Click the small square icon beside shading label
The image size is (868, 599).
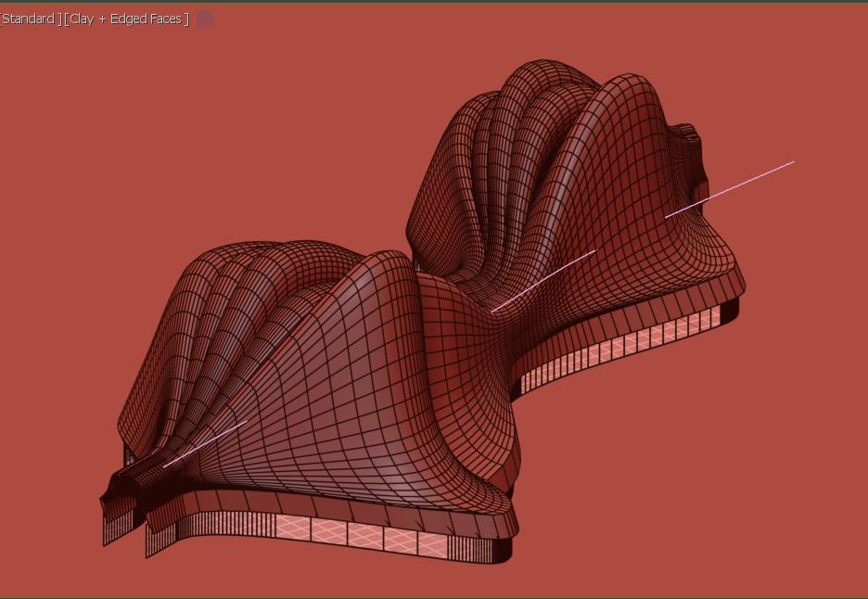click(205, 19)
